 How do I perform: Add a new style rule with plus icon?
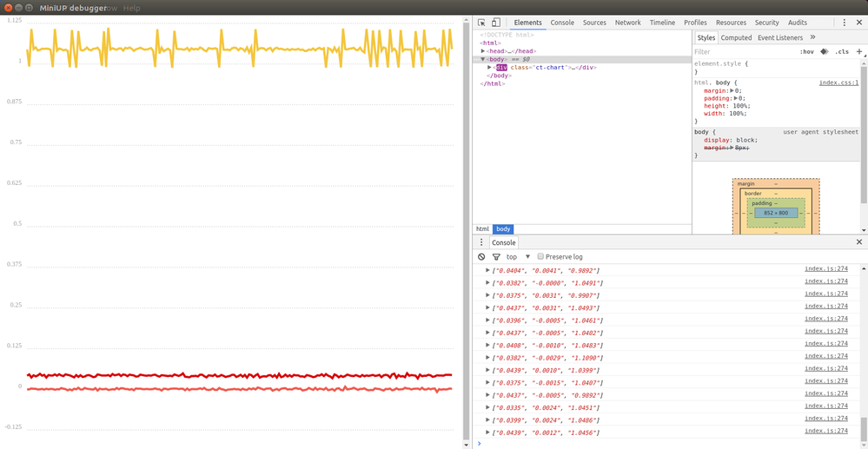859,51
